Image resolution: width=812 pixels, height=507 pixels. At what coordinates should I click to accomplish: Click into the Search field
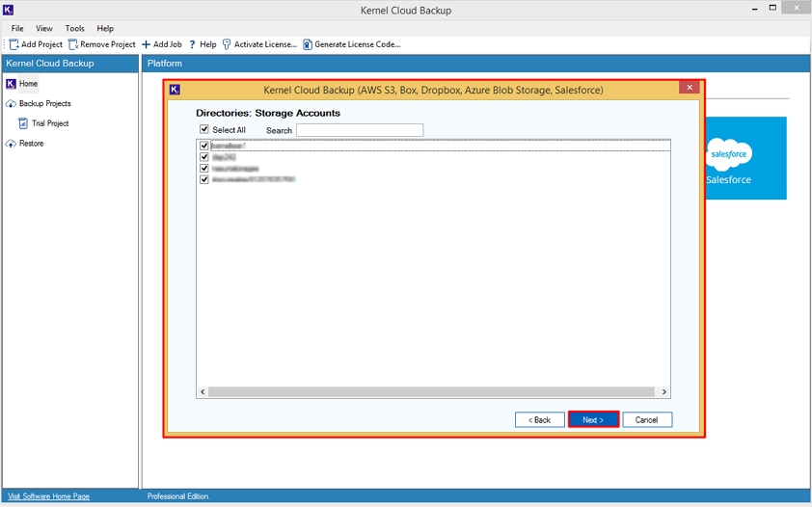360,130
